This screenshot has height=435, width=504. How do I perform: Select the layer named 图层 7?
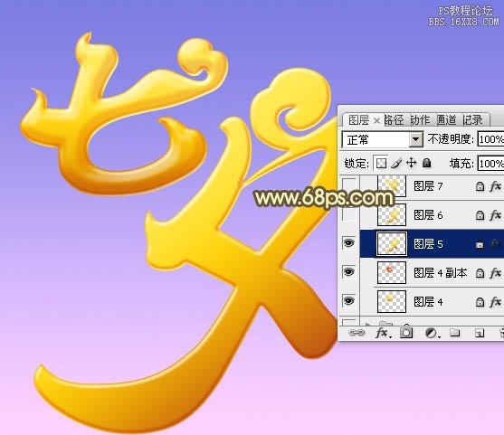click(428, 185)
